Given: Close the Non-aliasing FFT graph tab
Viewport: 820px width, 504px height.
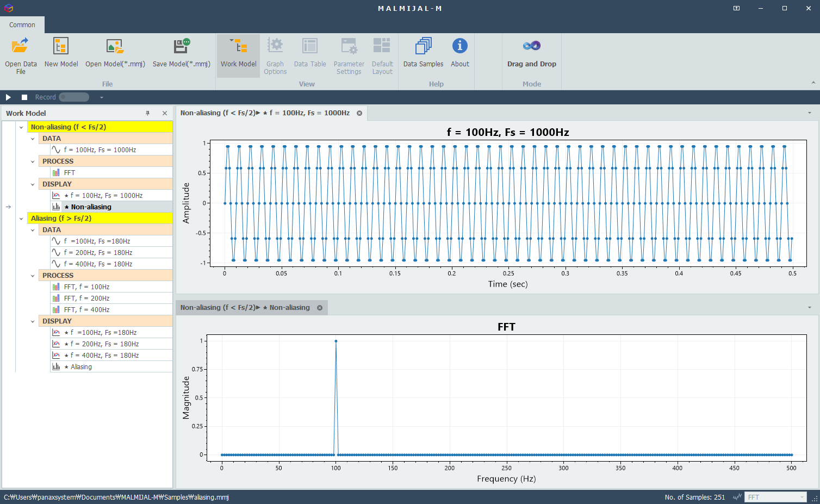Looking at the screenshot, I should pyautogui.click(x=320, y=308).
